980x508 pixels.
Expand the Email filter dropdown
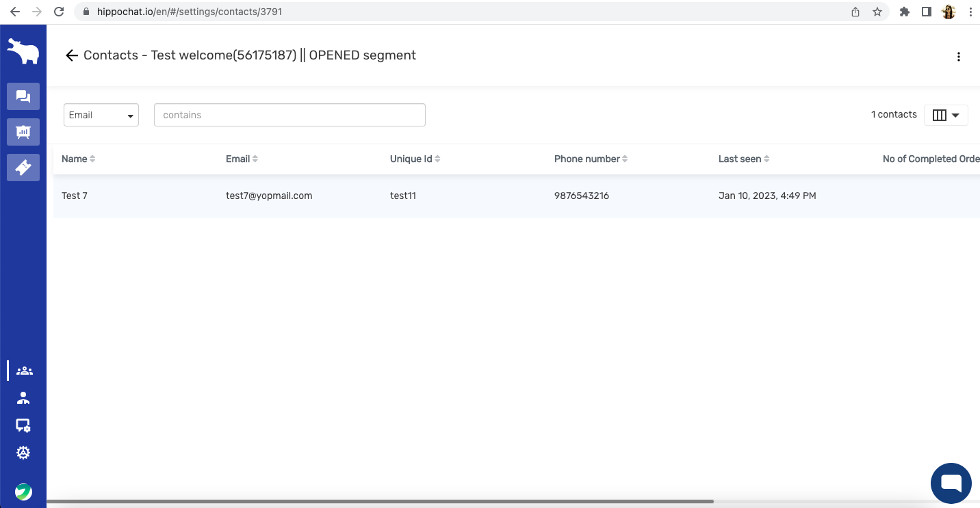click(101, 115)
